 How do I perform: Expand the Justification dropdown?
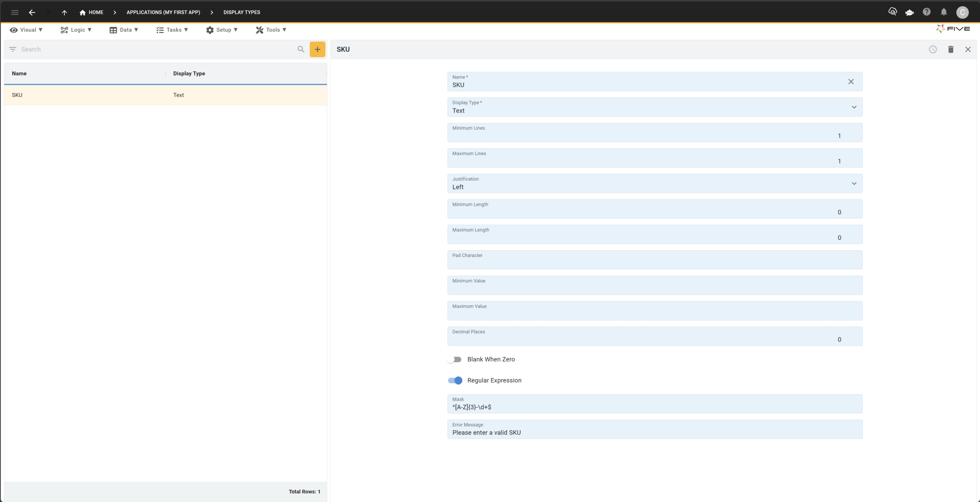click(x=854, y=183)
